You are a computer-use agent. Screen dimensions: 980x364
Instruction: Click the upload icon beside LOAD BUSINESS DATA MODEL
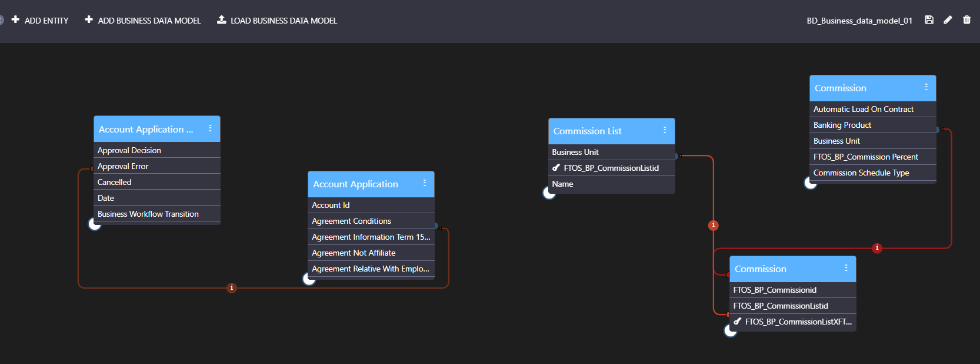coord(222,20)
